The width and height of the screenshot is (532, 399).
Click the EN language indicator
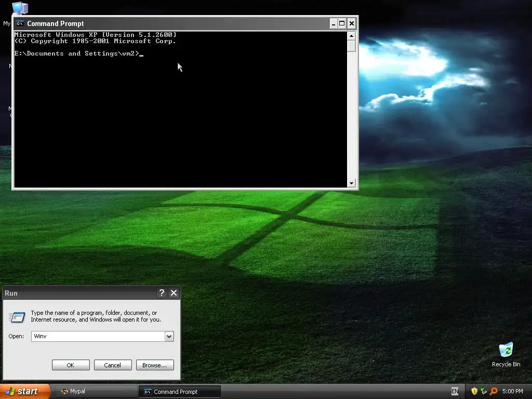455,391
